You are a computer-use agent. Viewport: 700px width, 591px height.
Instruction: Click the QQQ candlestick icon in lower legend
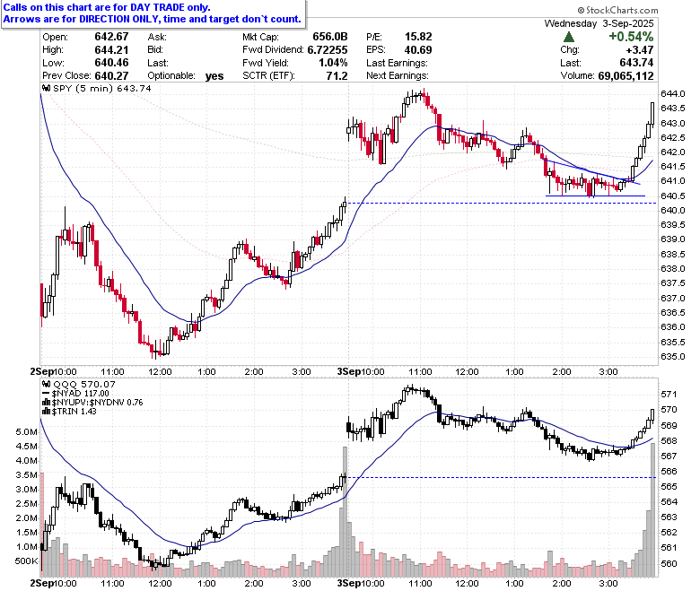(46, 384)
